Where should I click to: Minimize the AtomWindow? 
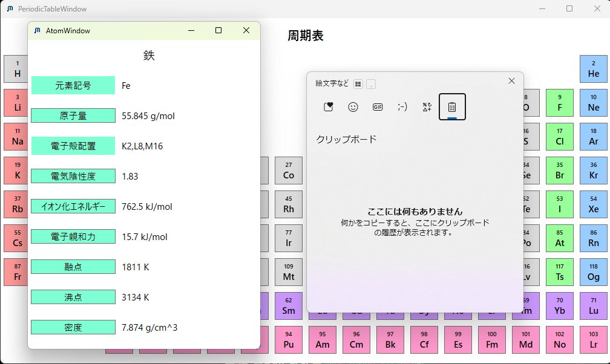[191, 30]
